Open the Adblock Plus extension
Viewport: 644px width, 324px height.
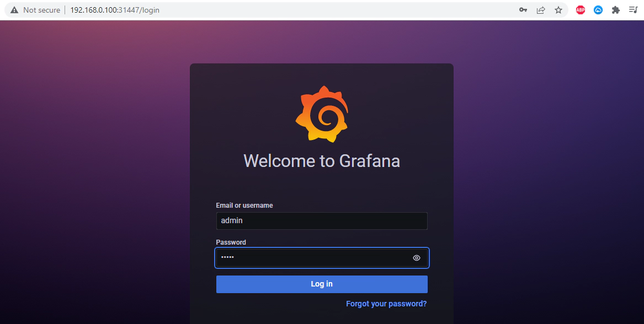click(x=581, y=10)
